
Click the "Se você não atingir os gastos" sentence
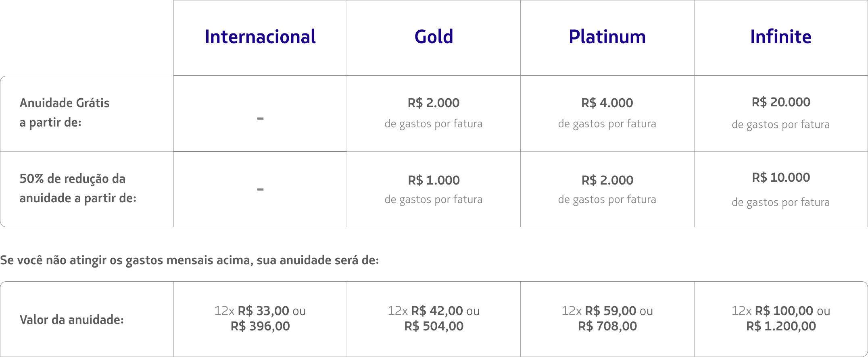(x=190, y=260)
